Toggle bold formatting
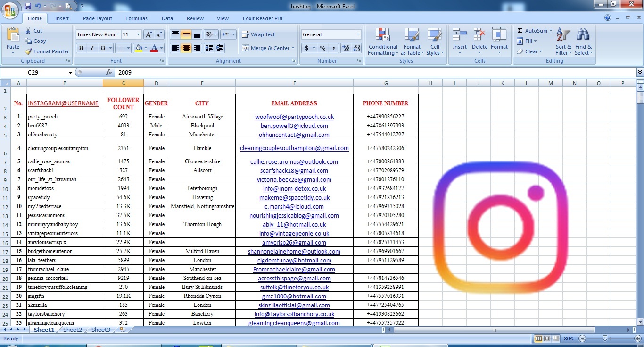This screenshot has height=347, width=644. (x=81, y=48)
